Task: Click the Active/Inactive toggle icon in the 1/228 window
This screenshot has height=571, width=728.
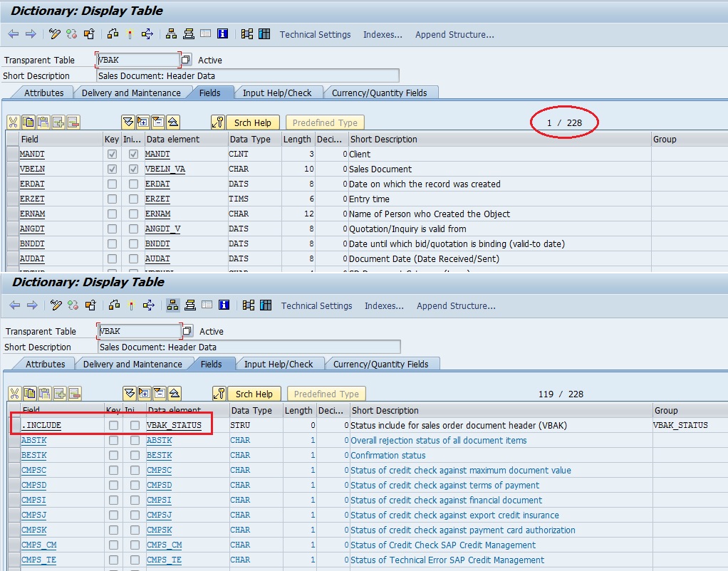Action: pos(71,34)
